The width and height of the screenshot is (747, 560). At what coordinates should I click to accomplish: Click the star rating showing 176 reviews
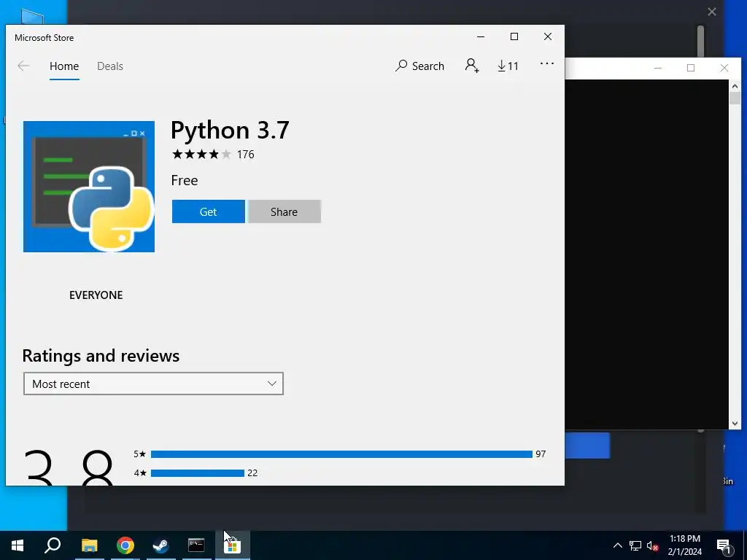213,155
